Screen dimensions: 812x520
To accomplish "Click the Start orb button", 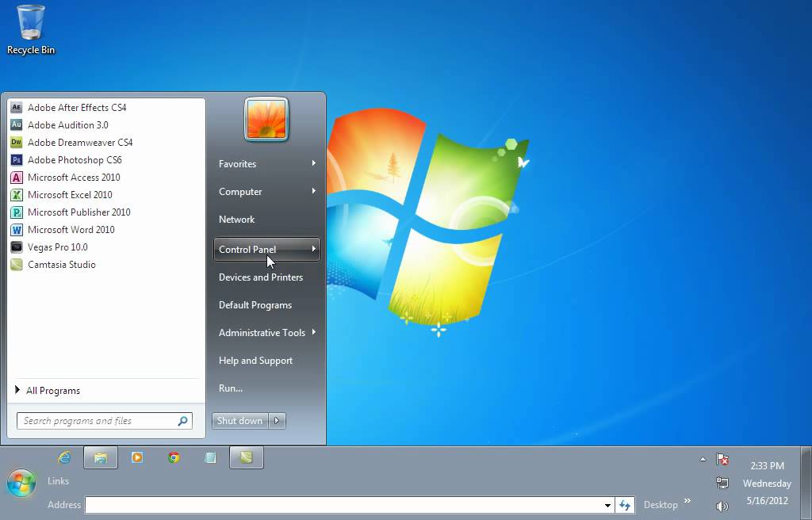I will tap(21, 482).
